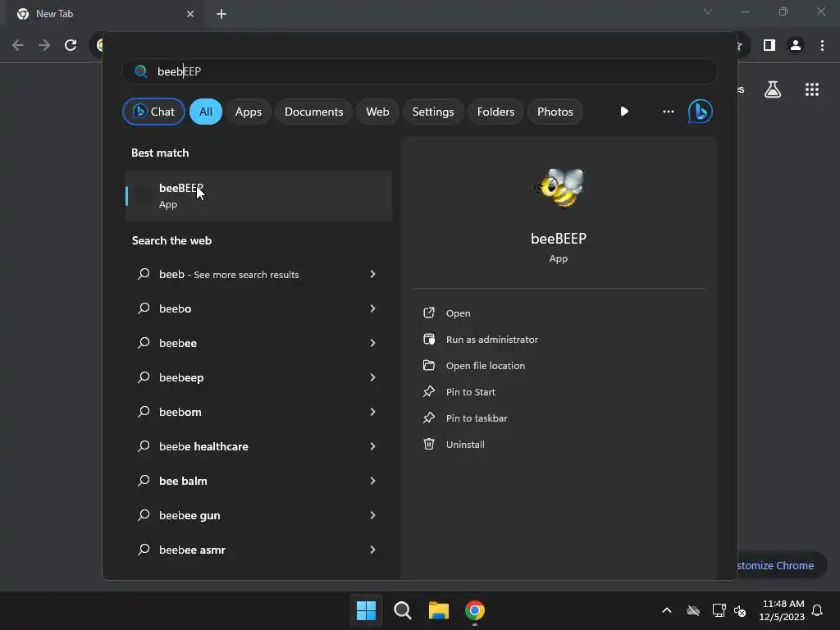Image resolution: width=840 pixels, height=630 pixels.
Task: Click the network status tray icon
Action: pyautogui.click(x=719, y=610)
